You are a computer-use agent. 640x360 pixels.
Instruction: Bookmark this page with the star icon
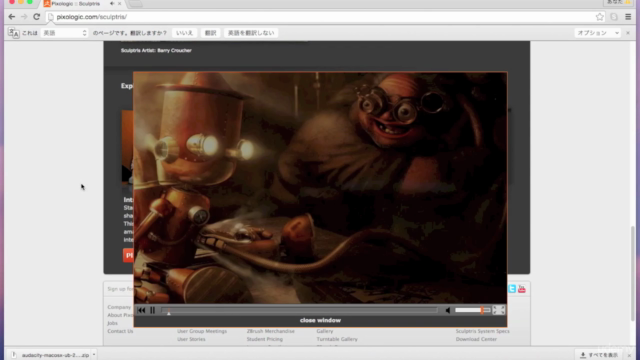click(x=599, y=17)
